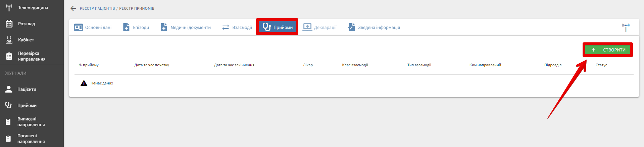Open the Декларації tab
This screenshot has height=147, width=644.
point(319,28)
